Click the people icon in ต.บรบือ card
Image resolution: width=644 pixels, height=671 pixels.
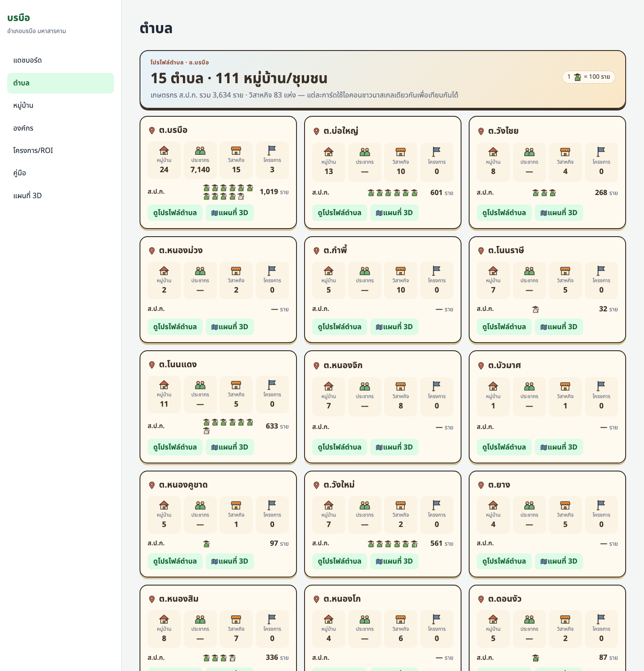(200, 150)
